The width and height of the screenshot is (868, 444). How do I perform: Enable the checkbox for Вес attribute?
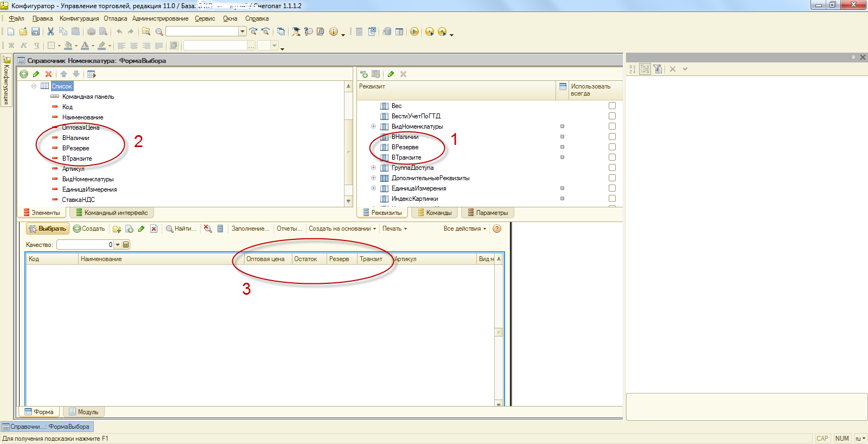tap(612, 106)
